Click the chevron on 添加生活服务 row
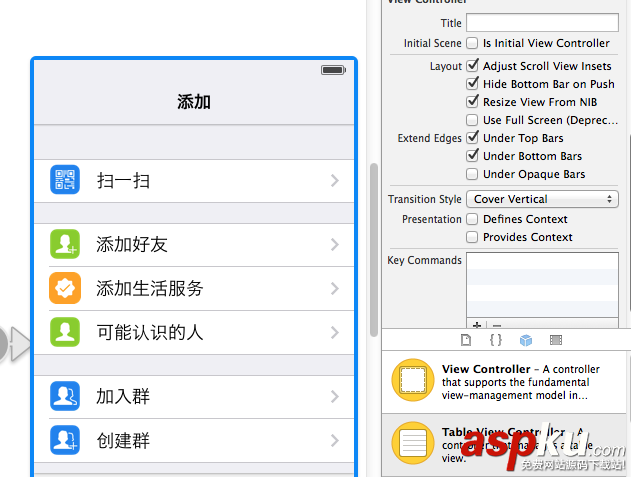The image size is (631, 477). point(335,288)
